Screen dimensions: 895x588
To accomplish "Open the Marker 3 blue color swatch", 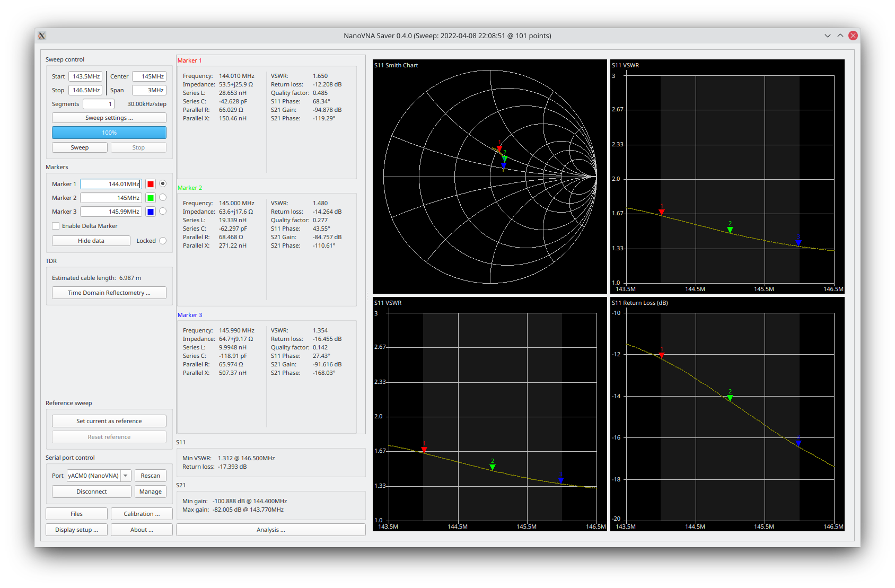I will (x=151, y=212).
